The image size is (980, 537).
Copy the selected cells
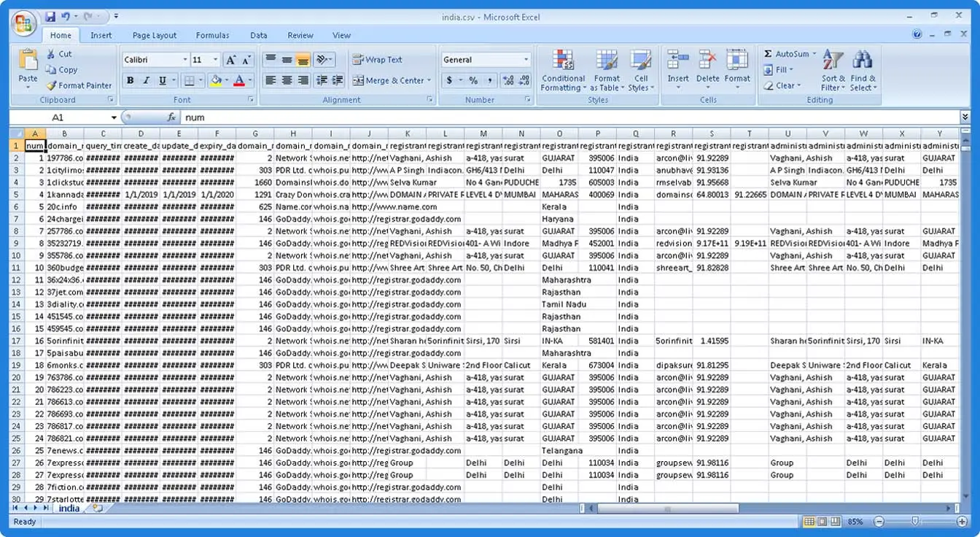pos(61,70)
